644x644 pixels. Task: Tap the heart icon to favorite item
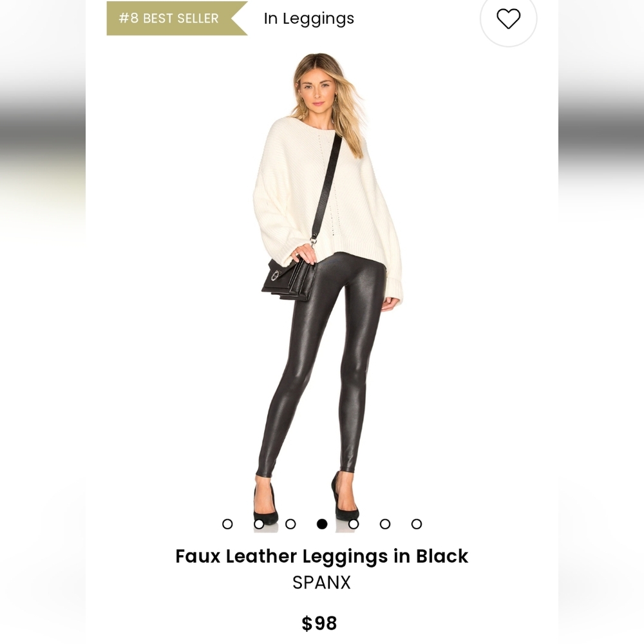pyautogui.click(x=509, y=19)
